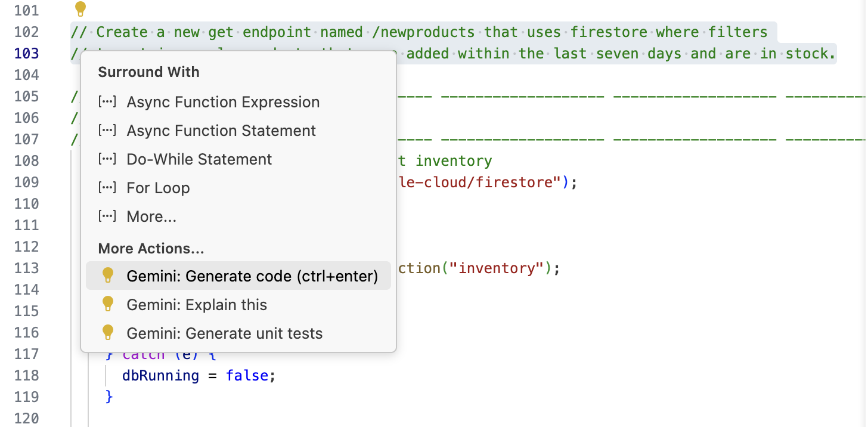Click line number 118 in gutter
Viewport: 868px width, 427px height.
tap(26, 376)
